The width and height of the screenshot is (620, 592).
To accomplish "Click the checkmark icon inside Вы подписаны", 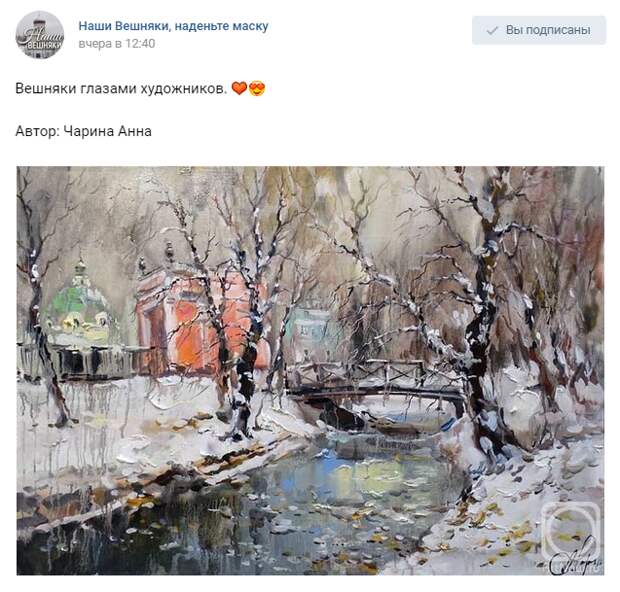I will click(492, 30).
